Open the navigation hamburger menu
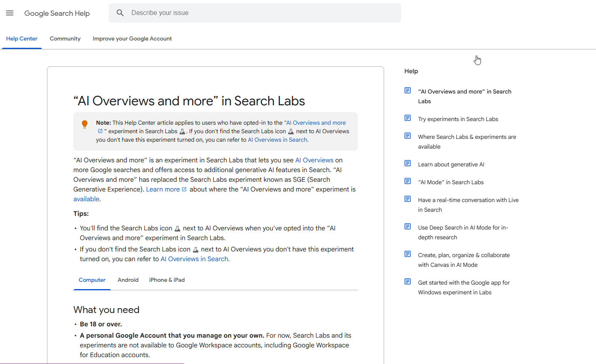 (10, 13)
